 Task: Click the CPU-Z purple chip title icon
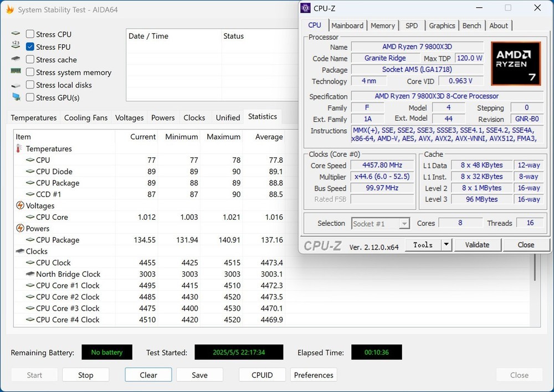[306, 8]
